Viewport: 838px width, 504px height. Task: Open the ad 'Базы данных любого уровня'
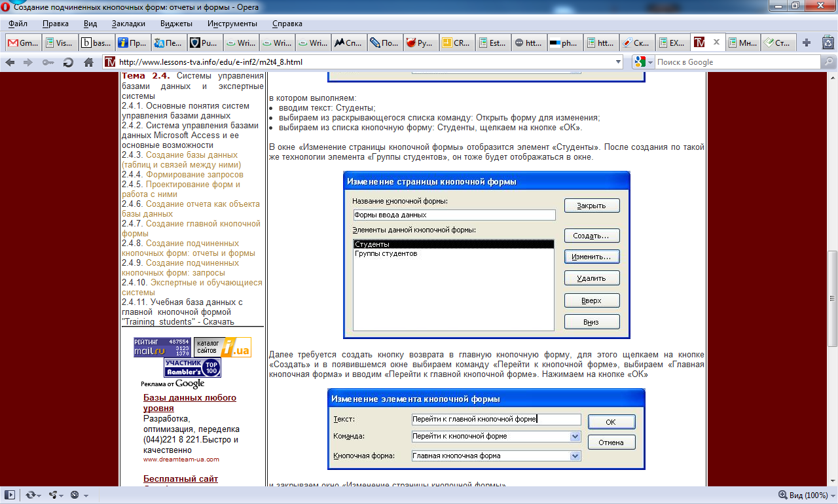(x=190, y=403)
